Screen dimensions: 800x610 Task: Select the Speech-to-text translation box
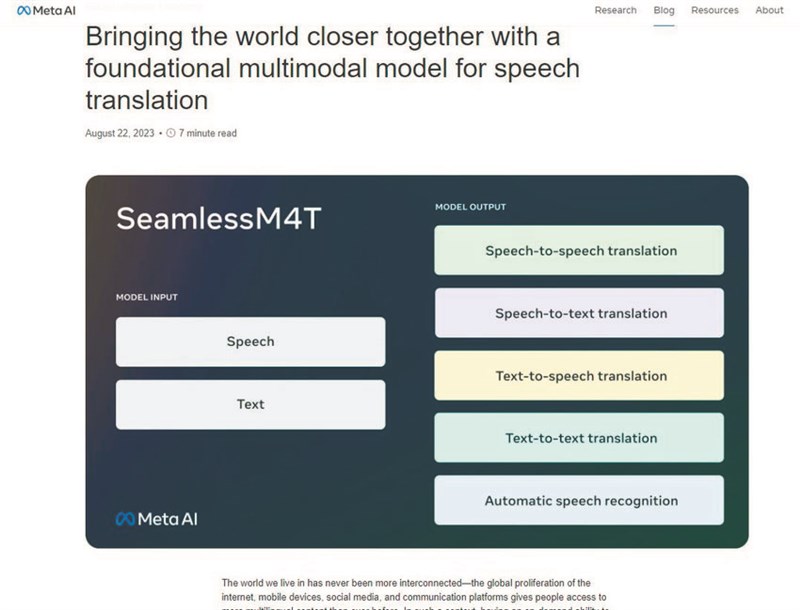580,313
